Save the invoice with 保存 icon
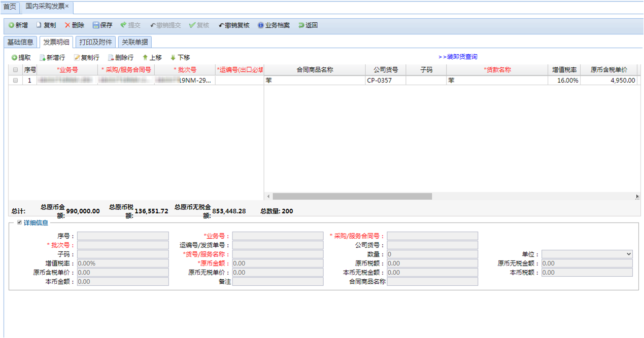 (96, 25)
